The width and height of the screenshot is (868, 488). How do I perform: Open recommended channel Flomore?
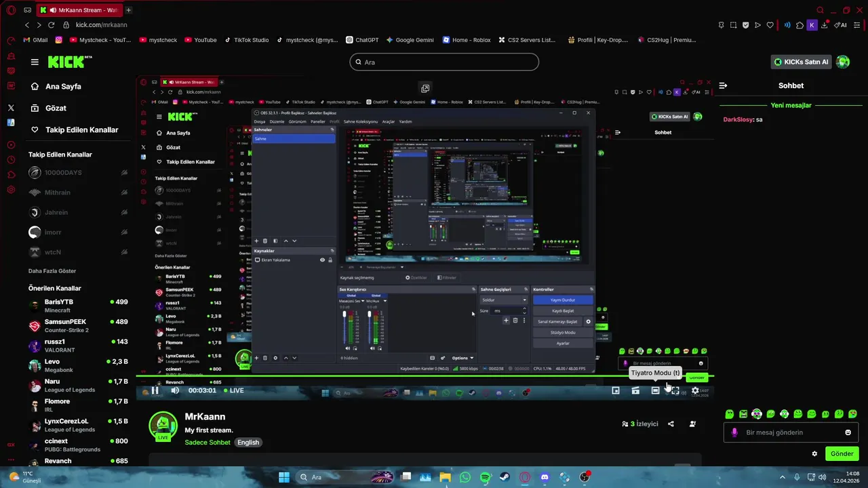78,405
